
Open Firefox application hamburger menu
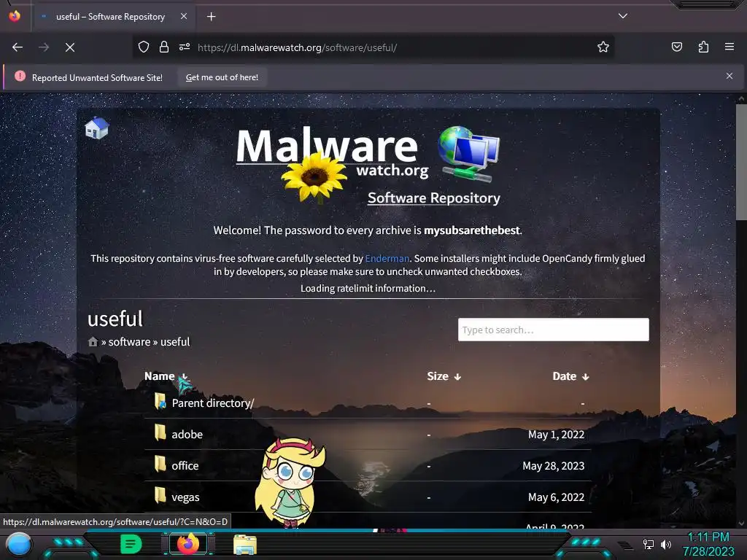pyautogui.click(x=729, y=47)
